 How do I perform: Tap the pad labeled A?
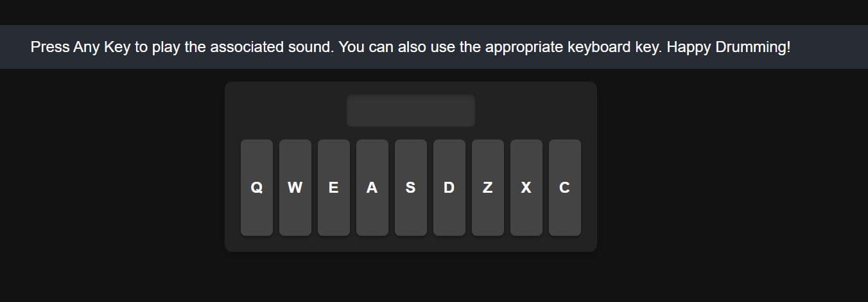pyautogui.click(x=372, y=188)
